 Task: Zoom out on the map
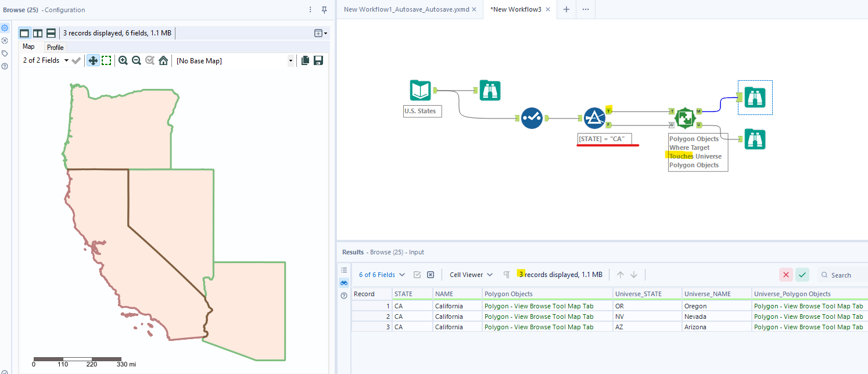pos(137,60)
